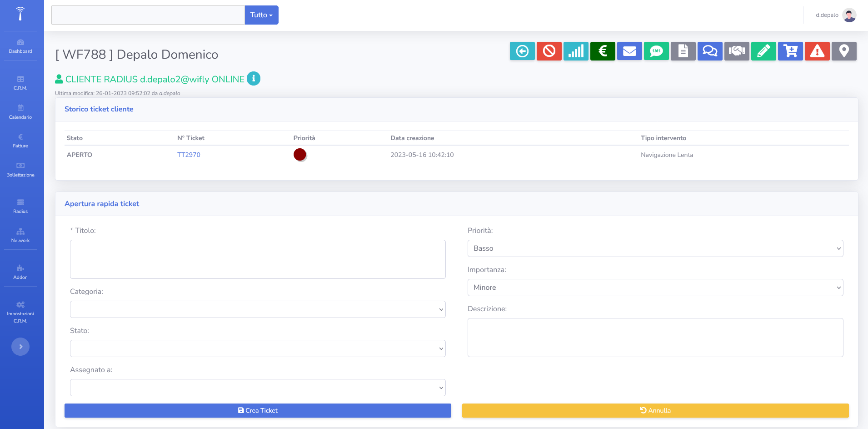Image resolution: width=868 pixels, height=429 pixels.
Task: Click the N° Ticket column header
Action: click(x=191, y=138)
